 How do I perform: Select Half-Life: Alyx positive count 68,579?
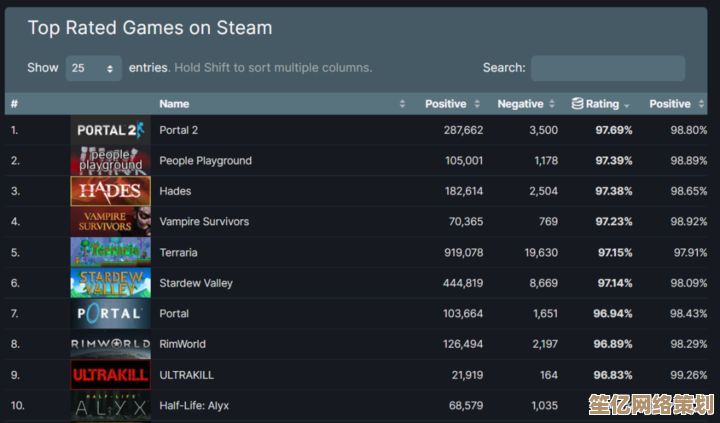[x=466, y=406]
